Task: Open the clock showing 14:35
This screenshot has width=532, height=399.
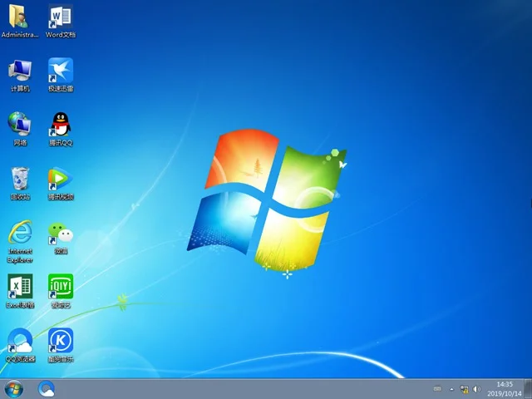Action: point(505,389)
